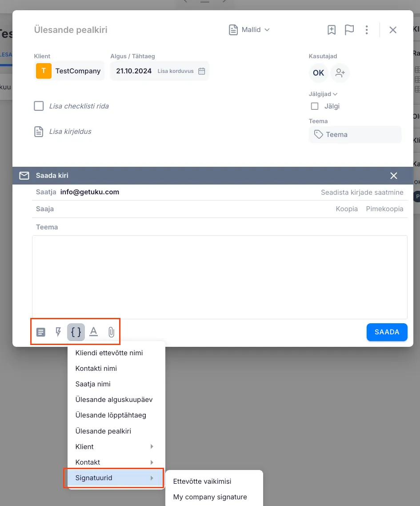Open the three-dot more options menu

pyautogui.click(x=367, y=30)
